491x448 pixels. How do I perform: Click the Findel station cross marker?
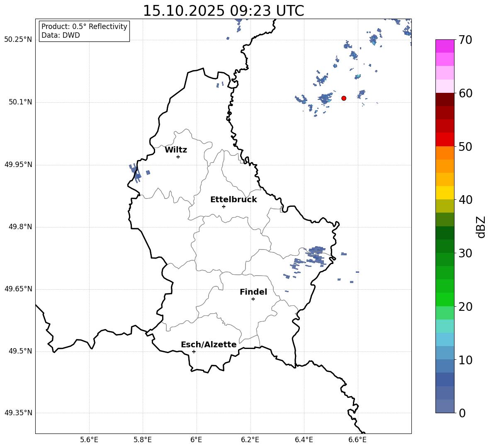[253, 299]
